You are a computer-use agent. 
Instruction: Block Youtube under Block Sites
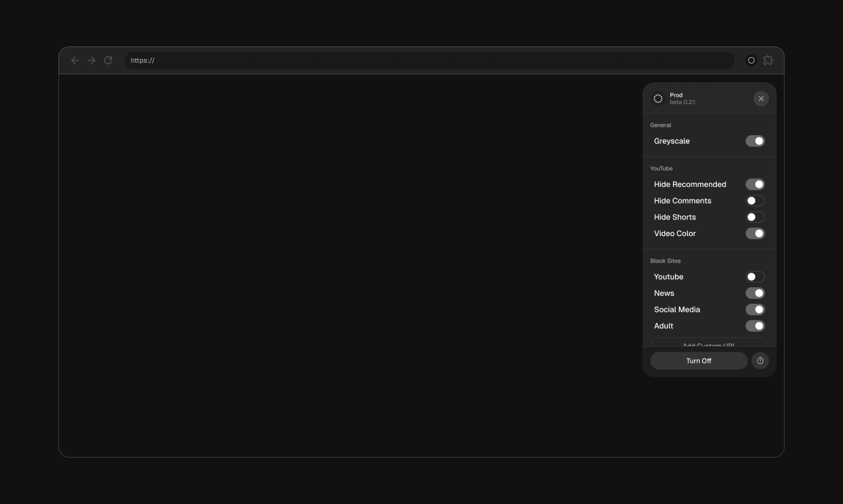[x=755, y=277]
